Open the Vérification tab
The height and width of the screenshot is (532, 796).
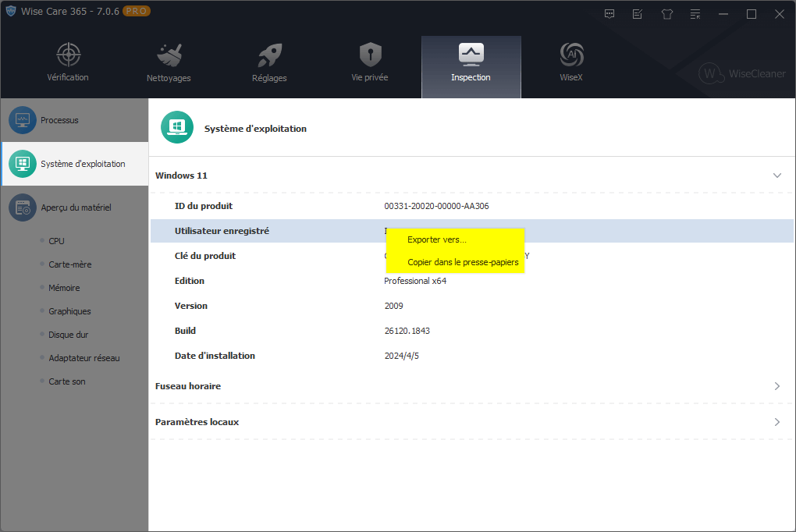pos(68,66)
